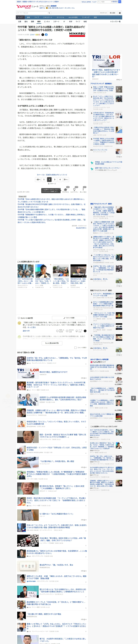Select the IT category
The width and height of the screenshot is (138, 644).
pos(64,21)
